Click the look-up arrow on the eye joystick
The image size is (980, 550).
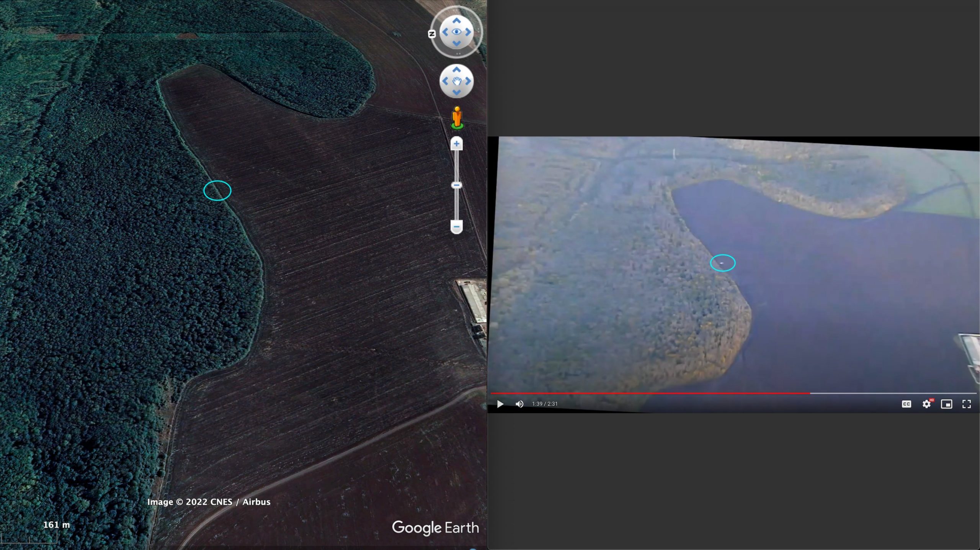coord(456,21)
